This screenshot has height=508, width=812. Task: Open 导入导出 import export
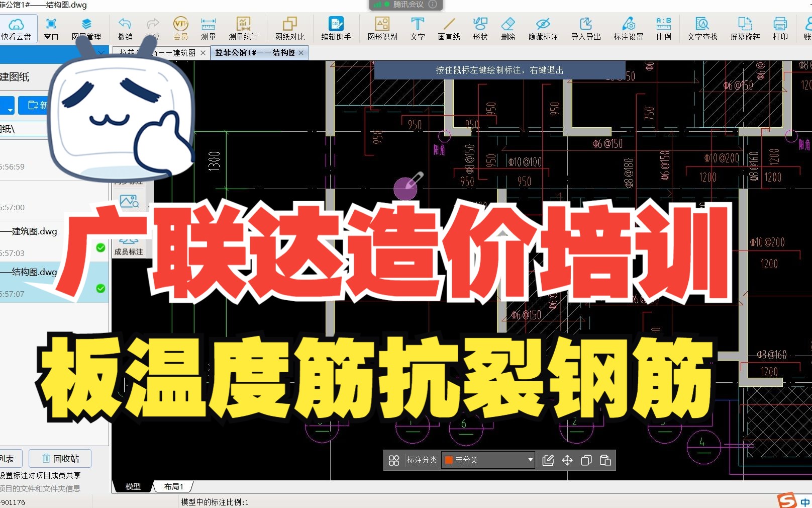586,29
